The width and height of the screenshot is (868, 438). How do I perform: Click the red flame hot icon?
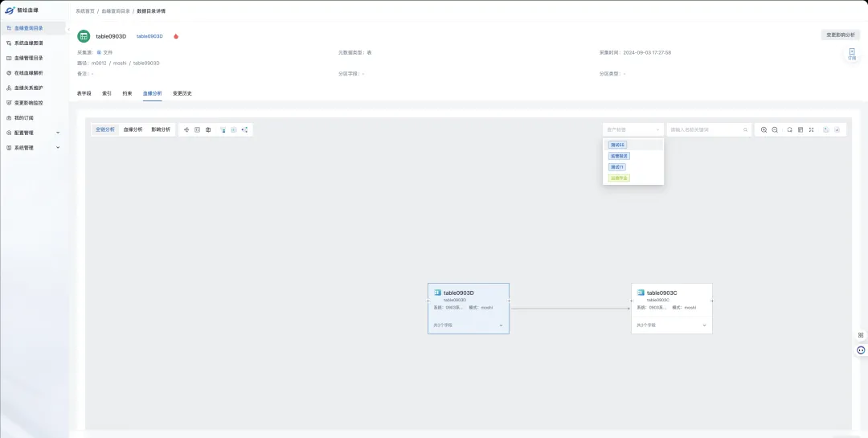[176, 36]
